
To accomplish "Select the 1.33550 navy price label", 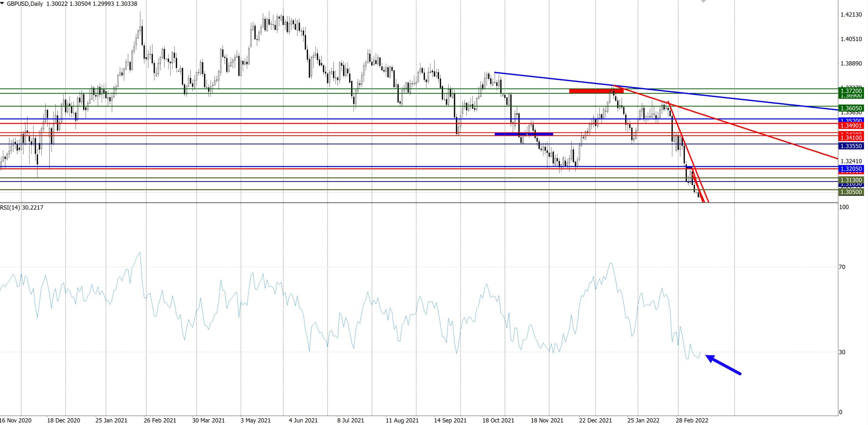I will pos(851,146).
